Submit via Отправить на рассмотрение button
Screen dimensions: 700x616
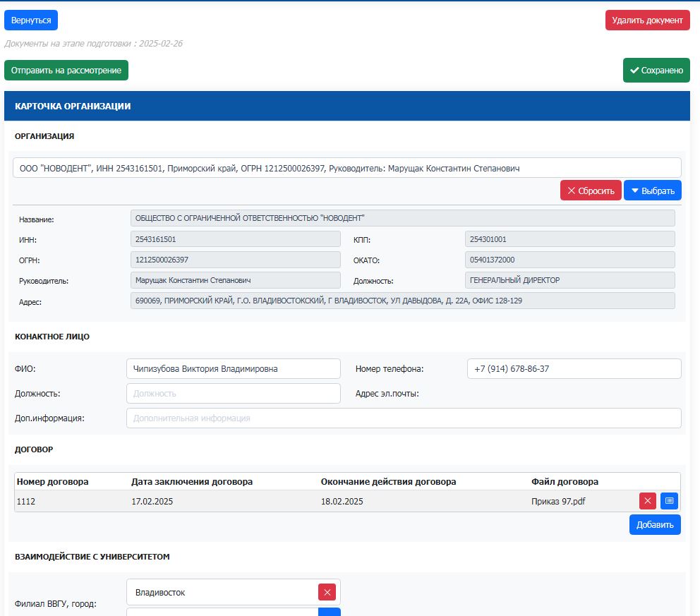tap(66, 71)
